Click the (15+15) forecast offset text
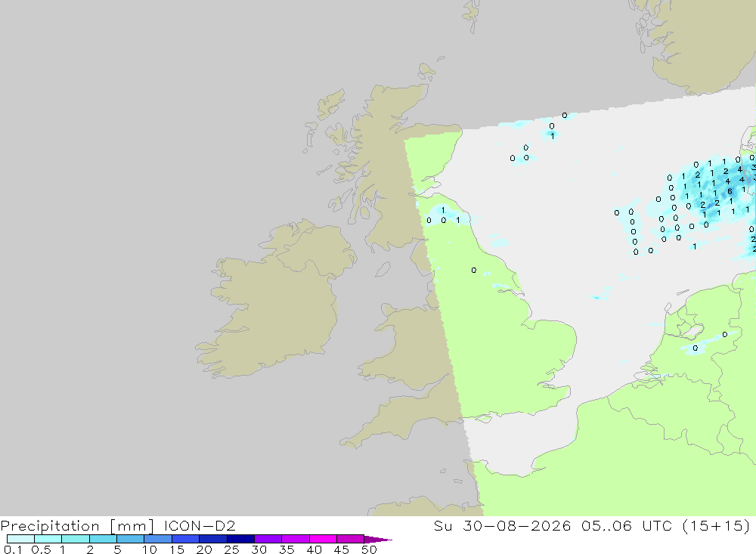 coord(717,525)
